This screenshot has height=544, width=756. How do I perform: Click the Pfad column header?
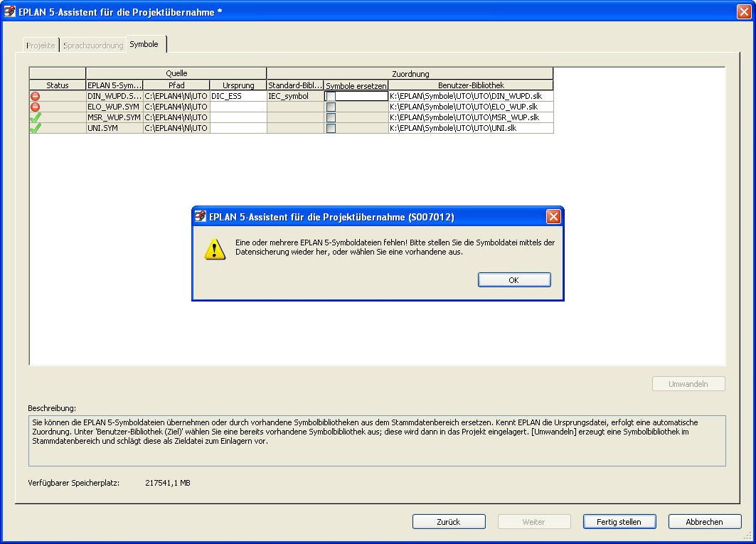tap(176, 85)
